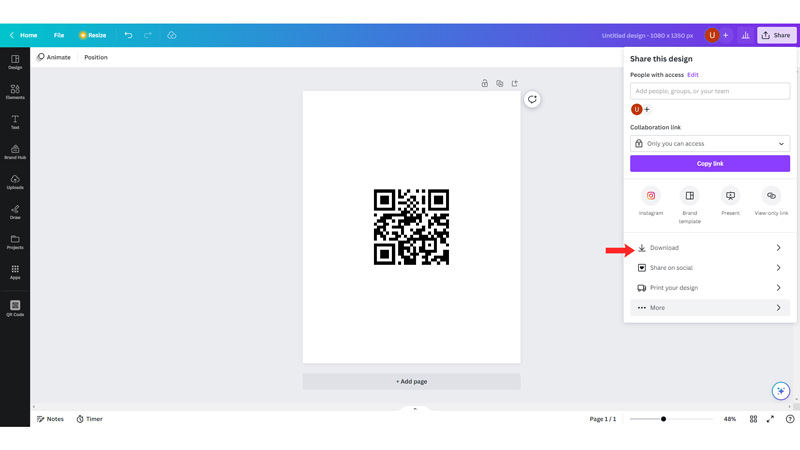Expand Share on social option
Image resolution: width=800 pixels, height=450 pixels.
tap(710, 267)
